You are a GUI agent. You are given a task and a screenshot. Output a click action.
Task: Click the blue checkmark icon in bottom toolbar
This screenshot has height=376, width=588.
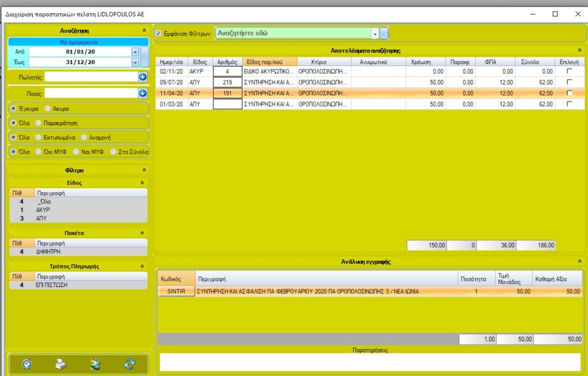coord(27,364)
